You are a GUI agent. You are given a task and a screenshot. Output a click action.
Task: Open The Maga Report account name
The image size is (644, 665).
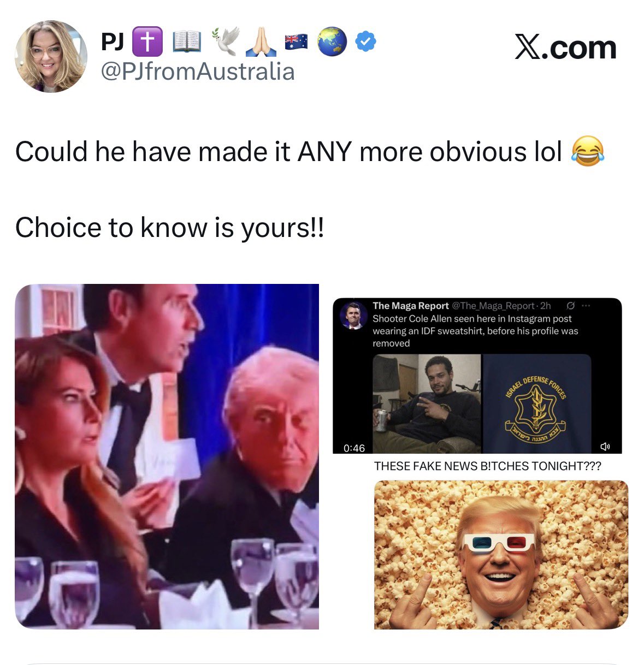tap(411, 306)
